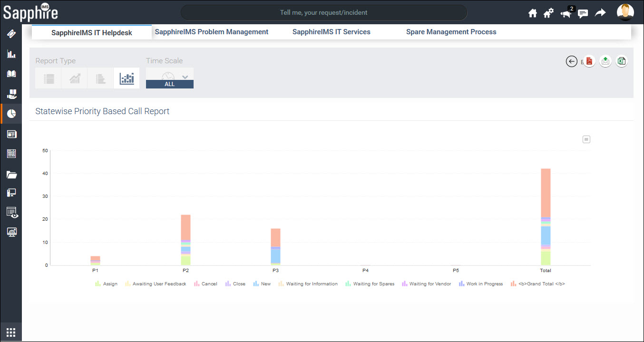Click the home icon in the top bar

[x=532, y=13]
